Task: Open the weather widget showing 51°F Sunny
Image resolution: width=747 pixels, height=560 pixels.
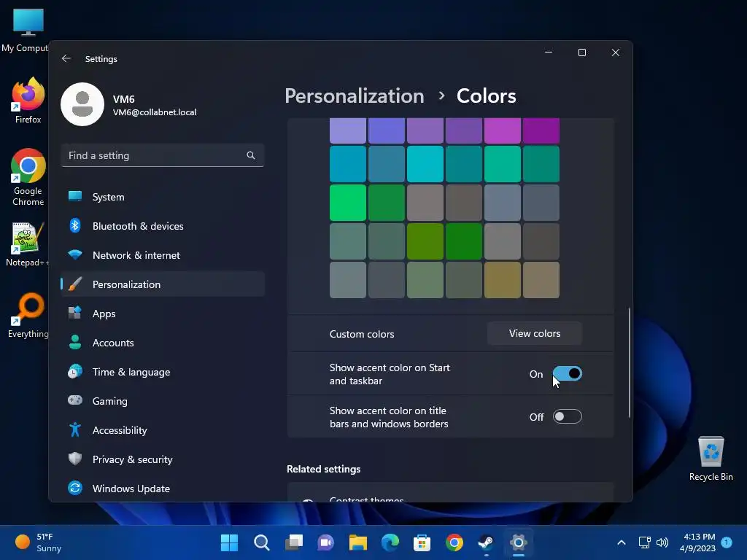Action: pyautogui.click(x=38, y=542)
